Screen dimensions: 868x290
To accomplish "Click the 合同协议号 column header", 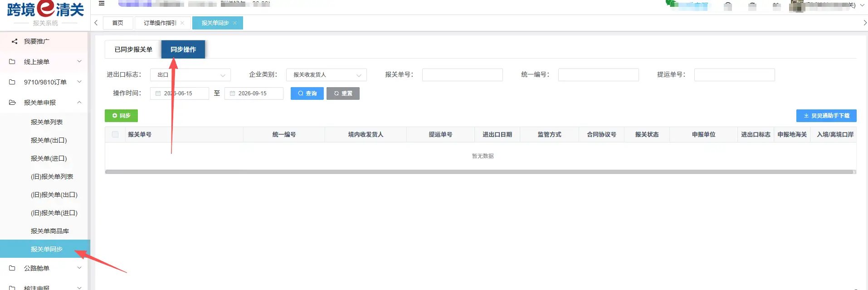I will (602, 134).
